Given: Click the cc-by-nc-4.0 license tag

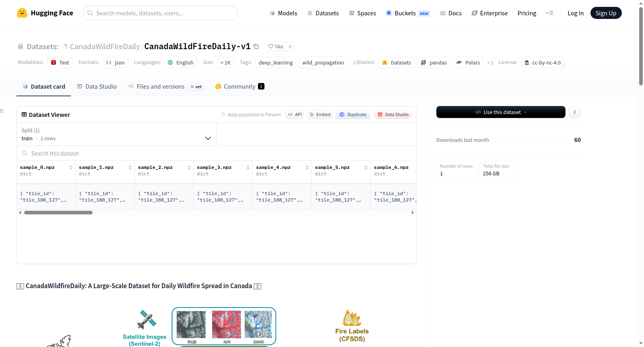Looking at the screenshot, I should pos(543,62).
